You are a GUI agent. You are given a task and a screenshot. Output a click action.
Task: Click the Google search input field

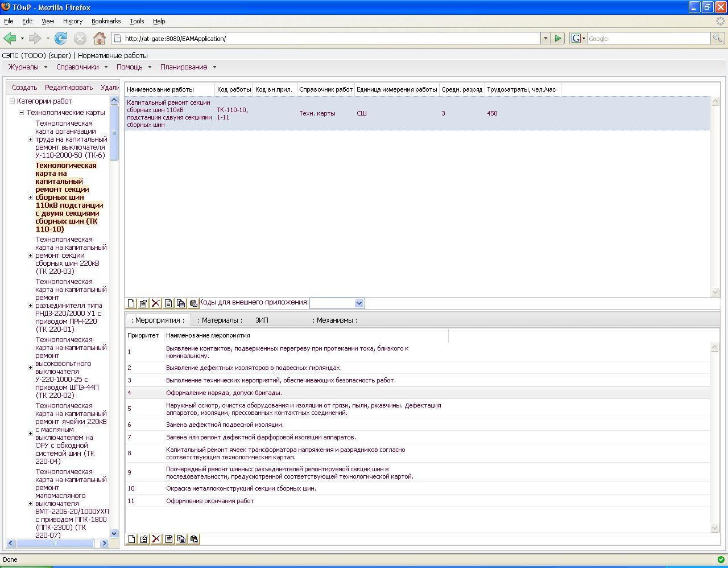[x=648, y=39]
